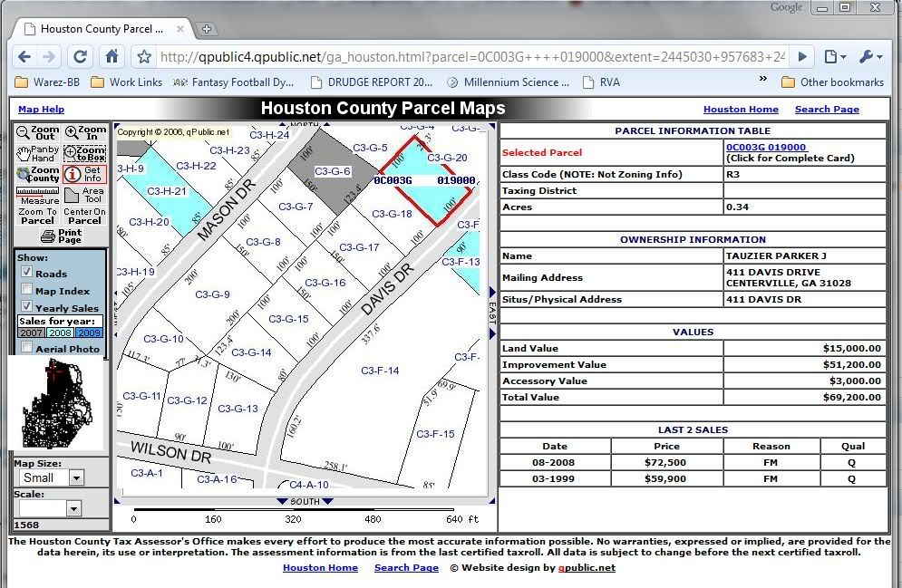Image resolution: width=902 pixels, height=588 pixels.
Task: Go to Houston Home in header
Action: (x=741, y=110)
